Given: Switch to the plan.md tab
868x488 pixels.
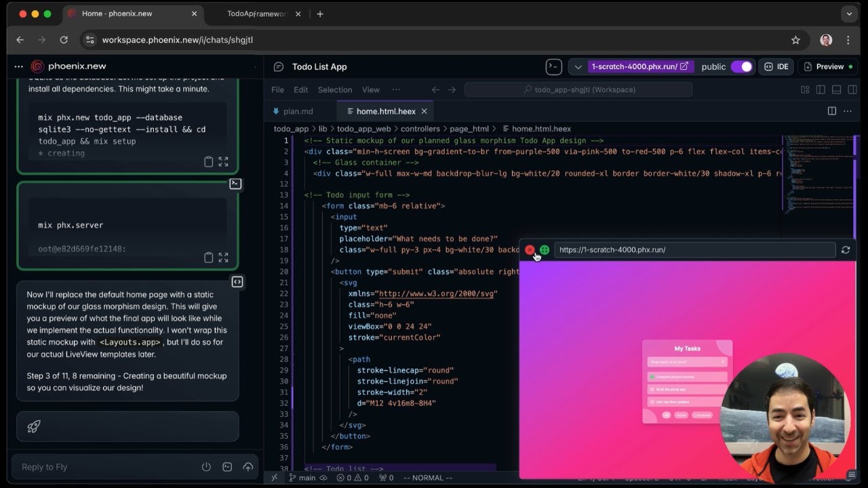Looking at the screenshot, I should [x=298, y=110].
